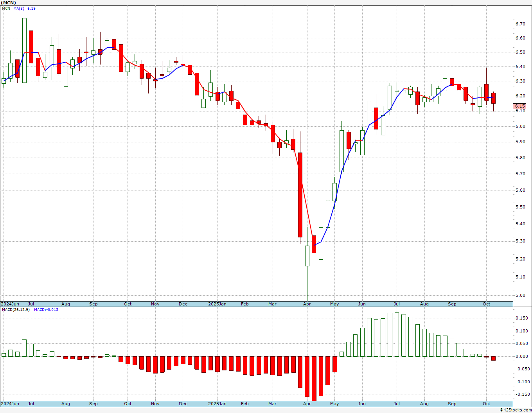The height and width of the screenshot is (413, 532).
Task: Click the 5.60 price axis label
Action: click(x=520, y=190)
